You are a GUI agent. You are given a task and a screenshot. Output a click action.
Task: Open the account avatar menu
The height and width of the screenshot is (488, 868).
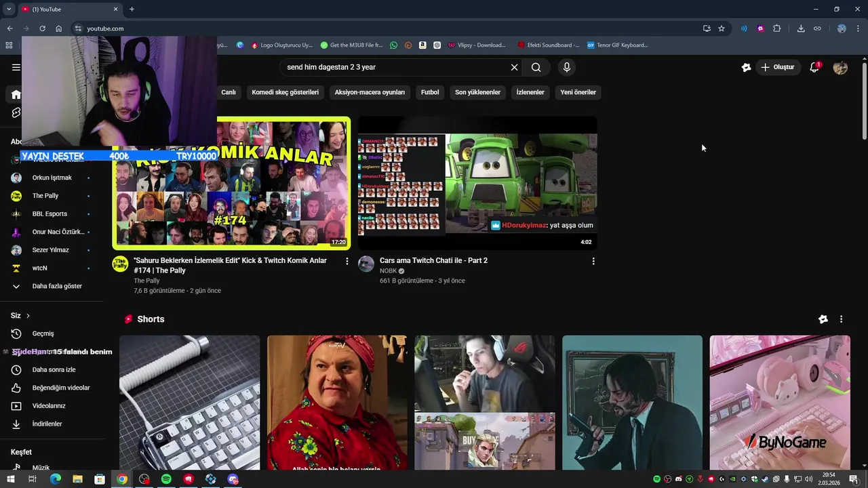click(x=840, y=67)
